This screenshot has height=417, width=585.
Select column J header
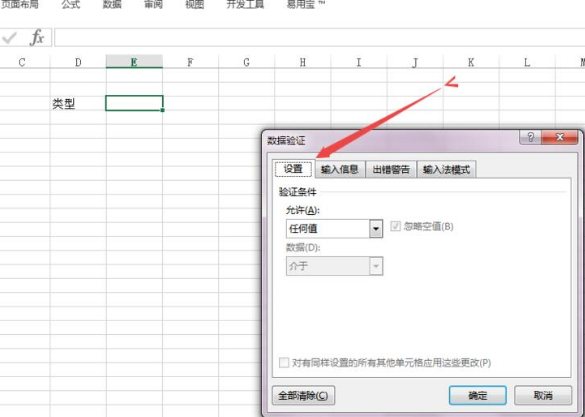click(415, 62)
